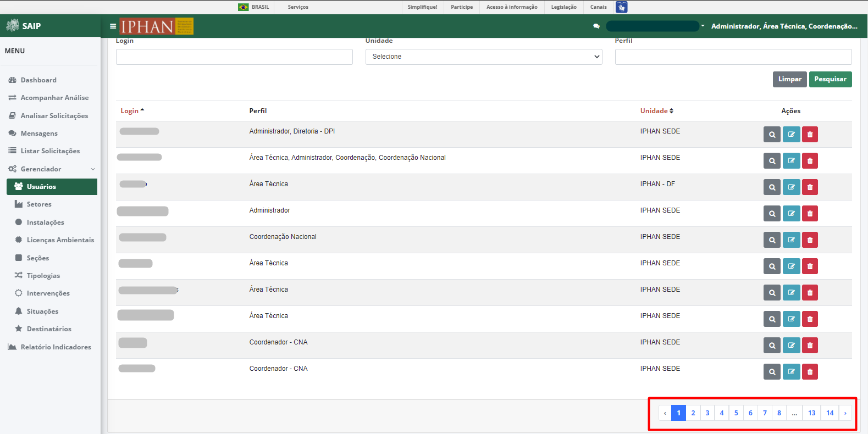This screenshot has width=868, height=434.
Task: Click the IPHAN - DF unit cell
Action: (657, 184)
